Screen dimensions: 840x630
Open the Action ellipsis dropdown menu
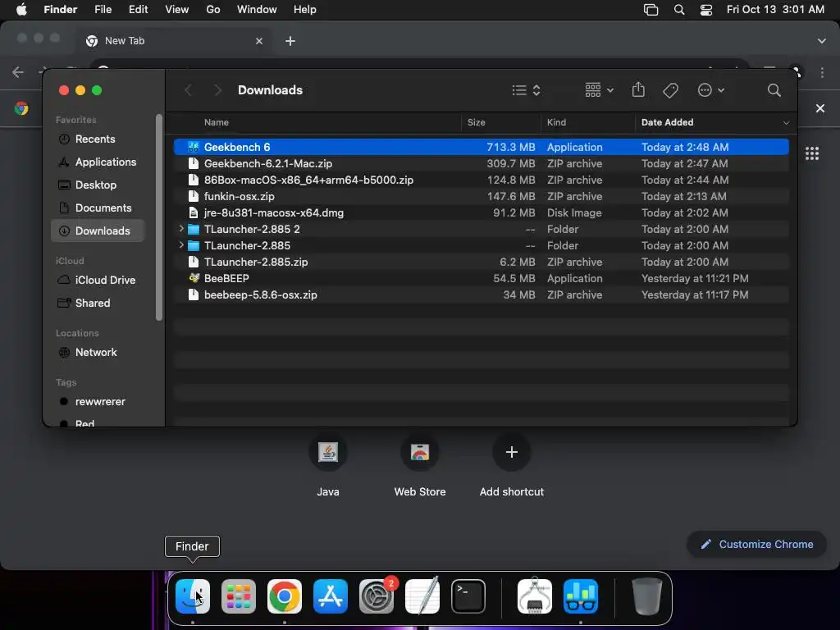point(711,90)
